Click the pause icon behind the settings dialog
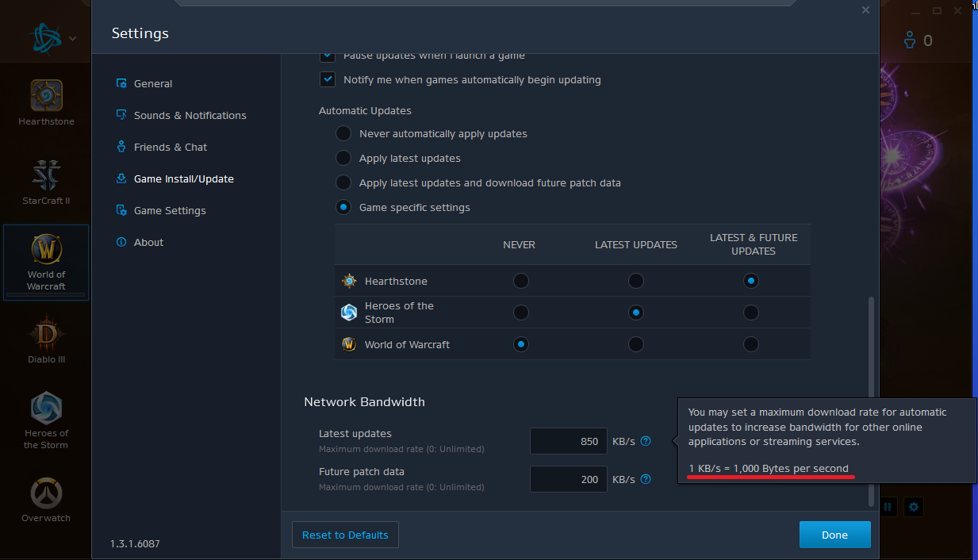 coord(888,506)
